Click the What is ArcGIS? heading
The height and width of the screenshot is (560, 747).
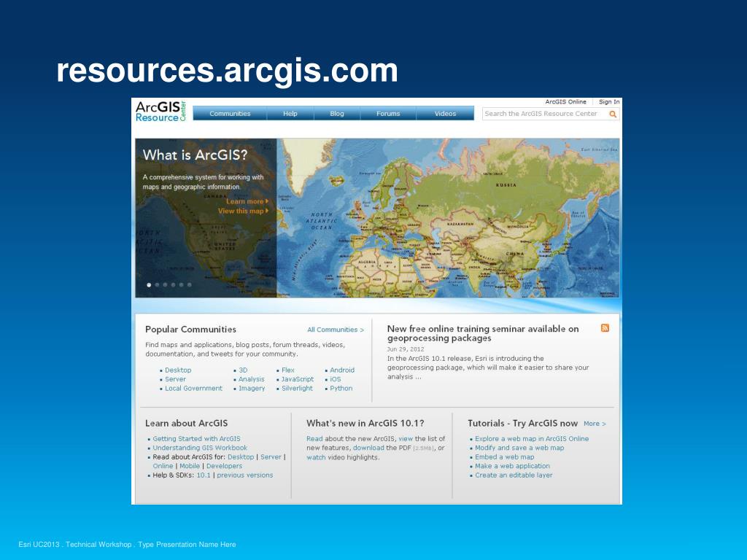(x=195, y=155)
